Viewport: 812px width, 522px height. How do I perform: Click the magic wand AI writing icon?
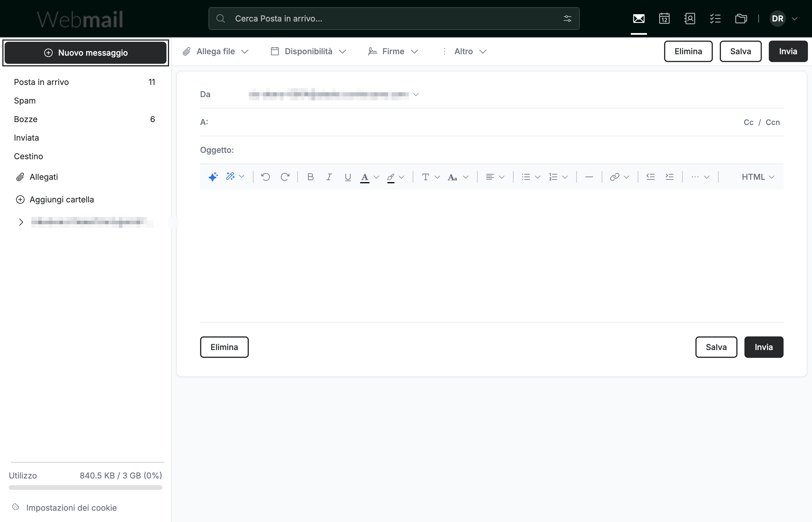click(231, 176)
